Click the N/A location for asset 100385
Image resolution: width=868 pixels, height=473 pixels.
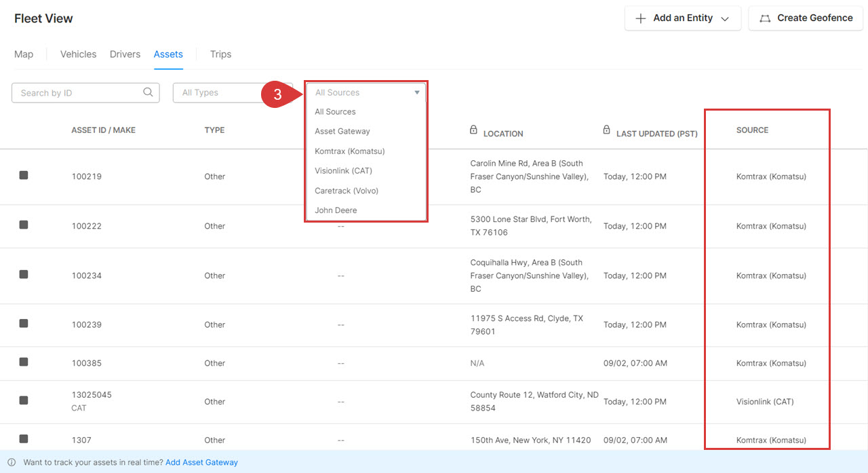point(477,363)
